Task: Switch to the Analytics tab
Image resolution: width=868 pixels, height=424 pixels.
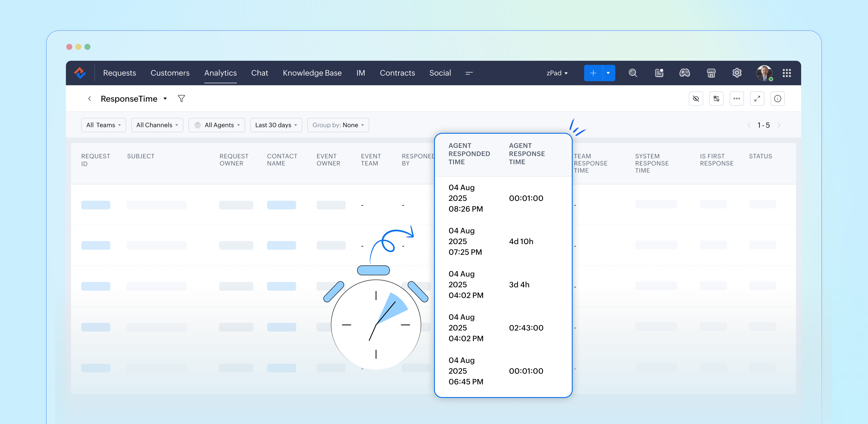Action: pyautogui.click(x=220, y=73)
